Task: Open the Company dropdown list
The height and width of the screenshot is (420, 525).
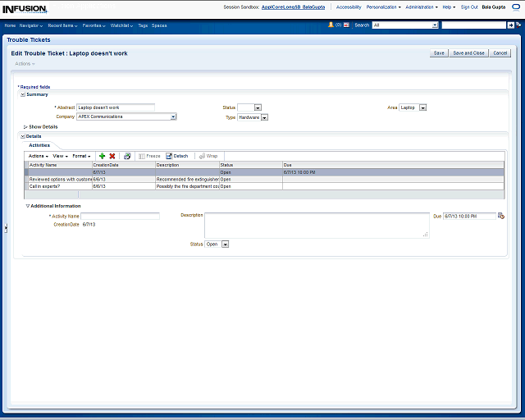Action: [173, 117]
